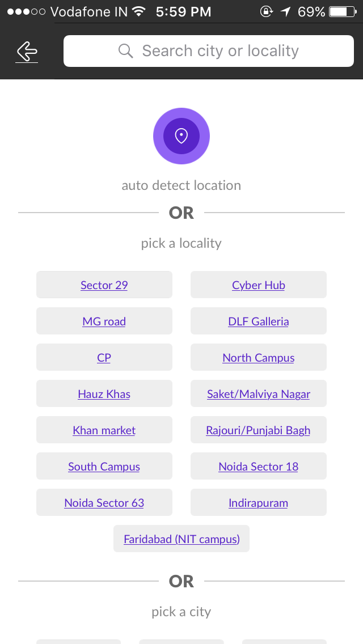363x644 pixels.
Task: Select the Sector 29 locality
Action: [104, 285]
